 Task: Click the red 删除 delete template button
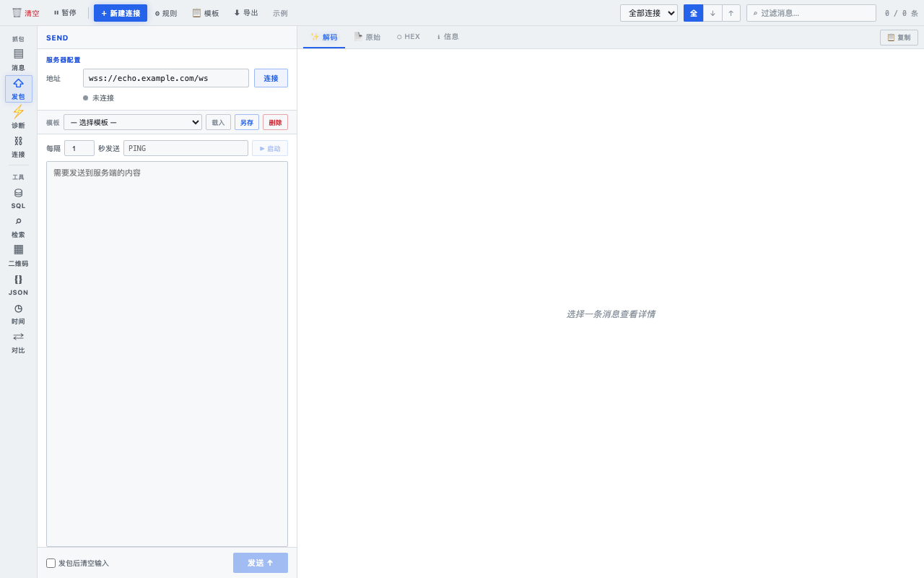pyautogui.click(x=275, y=122)
